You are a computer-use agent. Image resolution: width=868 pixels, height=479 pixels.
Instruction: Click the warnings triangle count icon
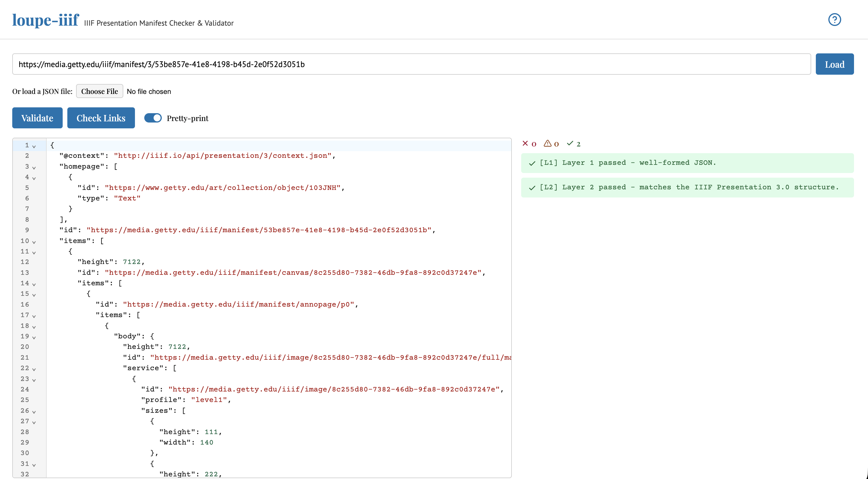[x=548, y=143]
